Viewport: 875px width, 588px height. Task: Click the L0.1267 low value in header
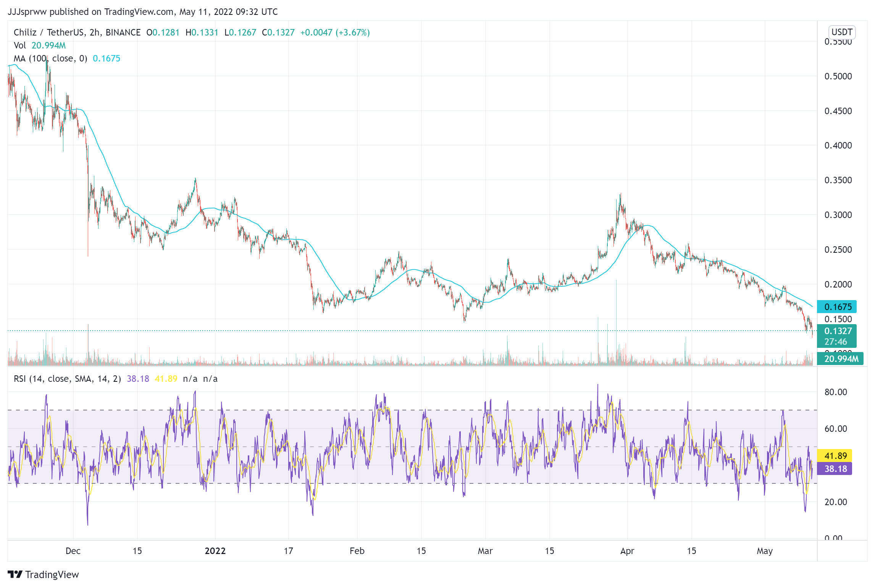tap(241, 32)
